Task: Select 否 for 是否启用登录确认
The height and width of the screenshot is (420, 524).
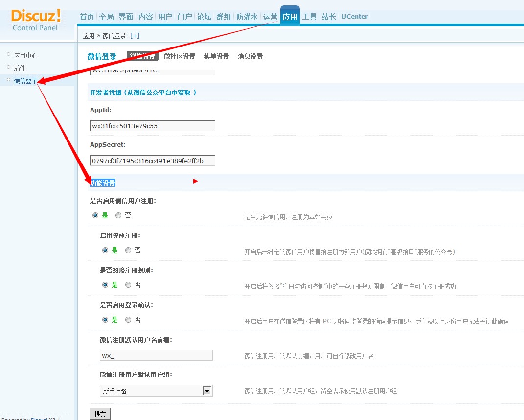Action: (x=128, y=320)
